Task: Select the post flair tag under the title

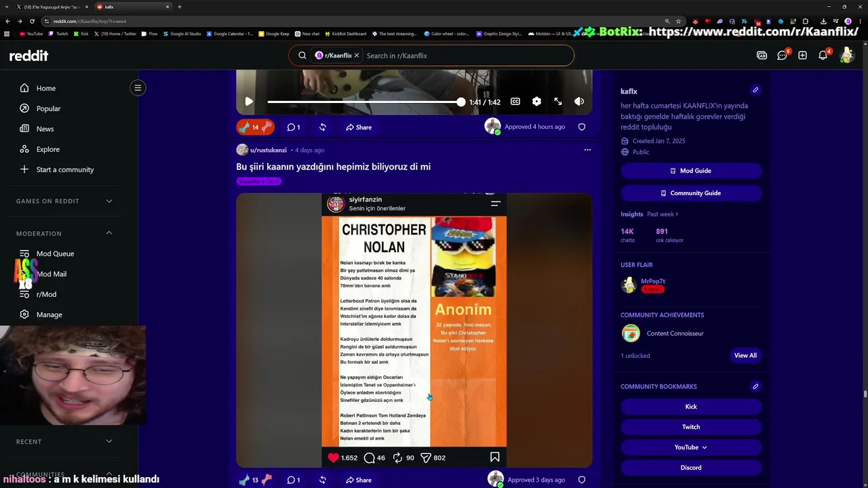Action: point(259,182)
